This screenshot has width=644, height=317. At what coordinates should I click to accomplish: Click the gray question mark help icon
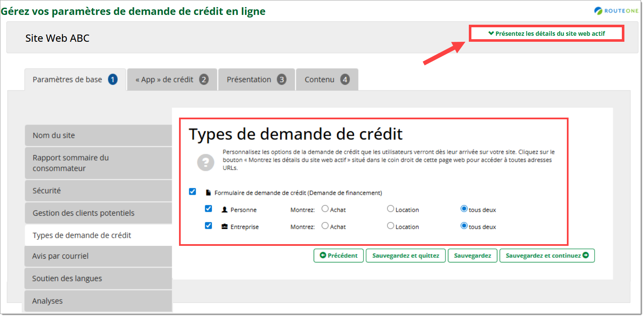[205, 162]
